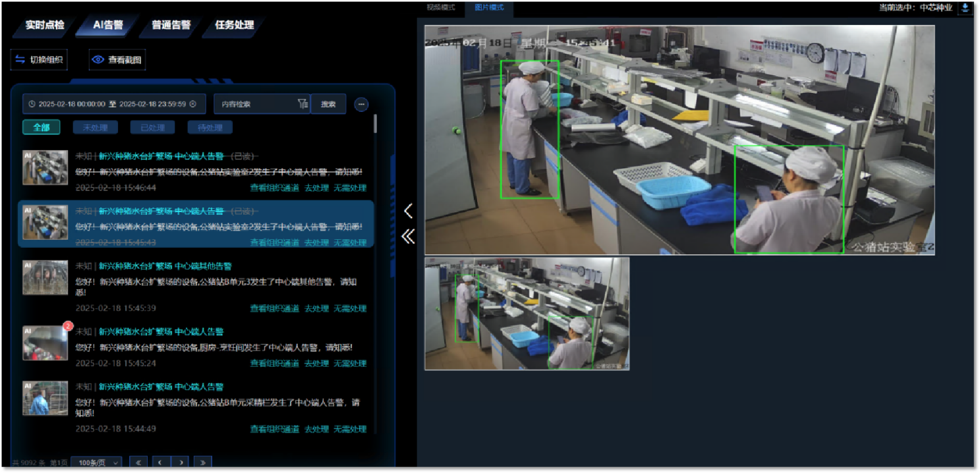Go to first page of alerts
Image resolution: width=980 pixels, height=473 pixels.
[138, 462]
